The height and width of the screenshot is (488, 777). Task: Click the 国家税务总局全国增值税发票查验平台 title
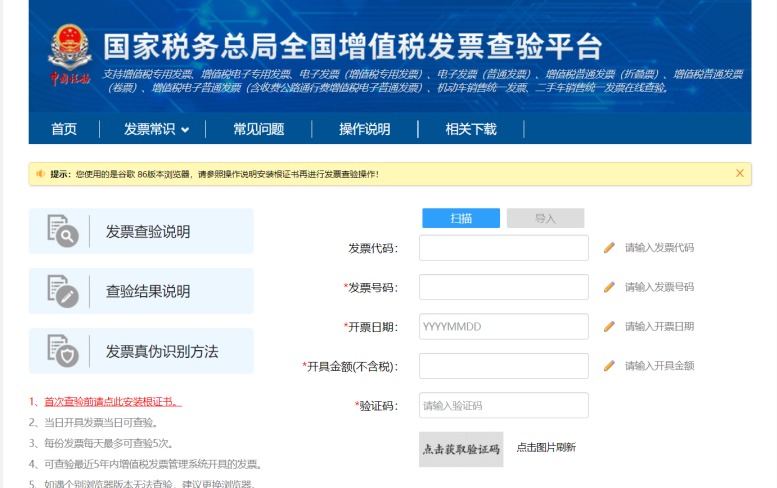pos(353,47)
